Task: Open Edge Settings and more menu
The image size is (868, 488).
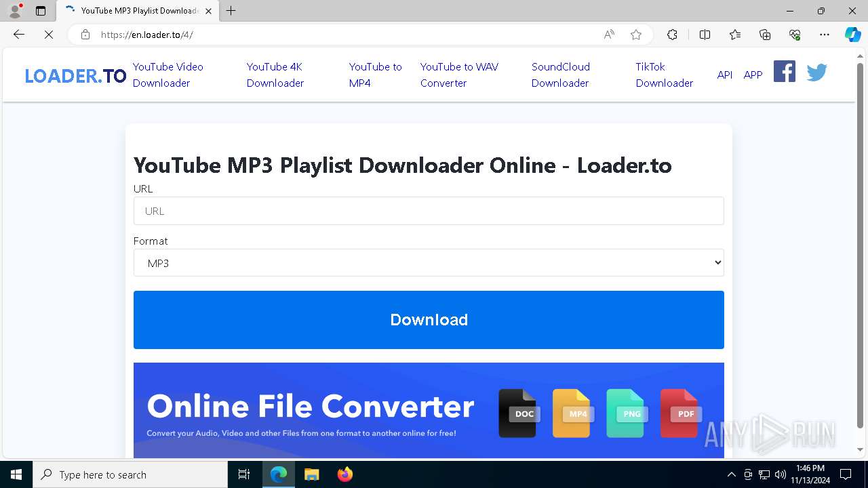Action: [x=825, y=35]
